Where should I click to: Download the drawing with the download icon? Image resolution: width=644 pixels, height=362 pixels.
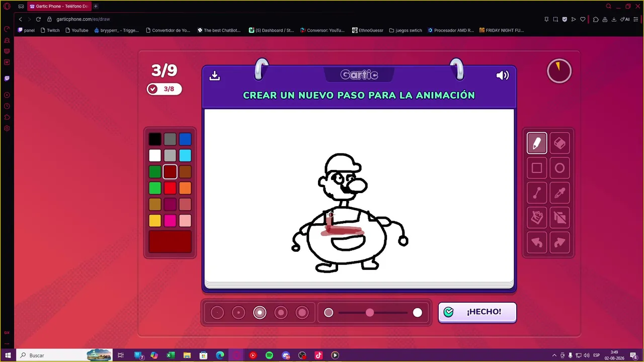[x=215, y=75]
